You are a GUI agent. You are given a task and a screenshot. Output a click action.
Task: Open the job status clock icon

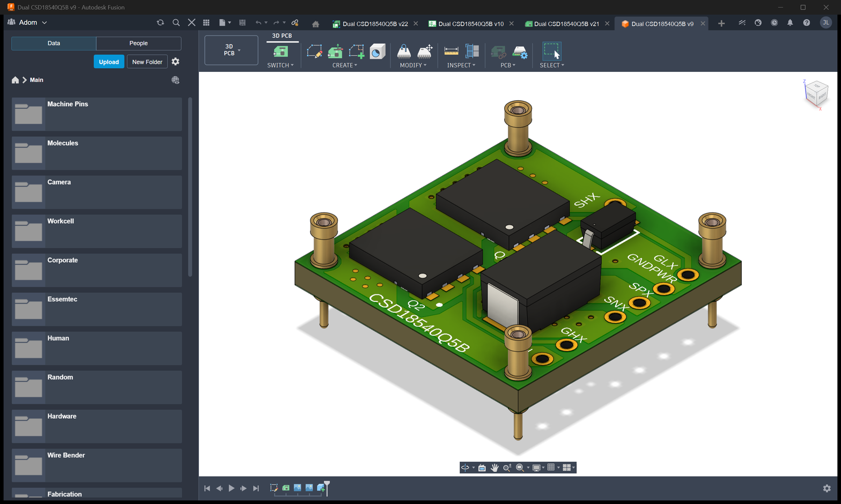coord(774,23)
